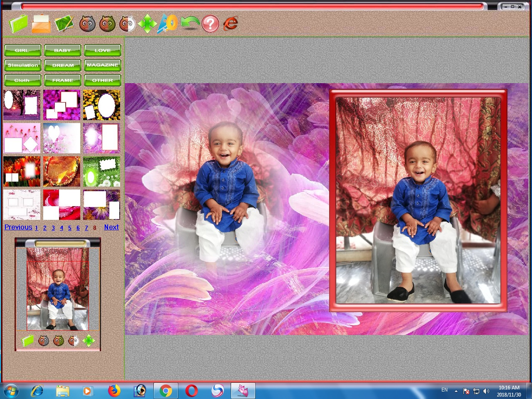
Task: Activate the green move arrows tool
Action: 148,23
